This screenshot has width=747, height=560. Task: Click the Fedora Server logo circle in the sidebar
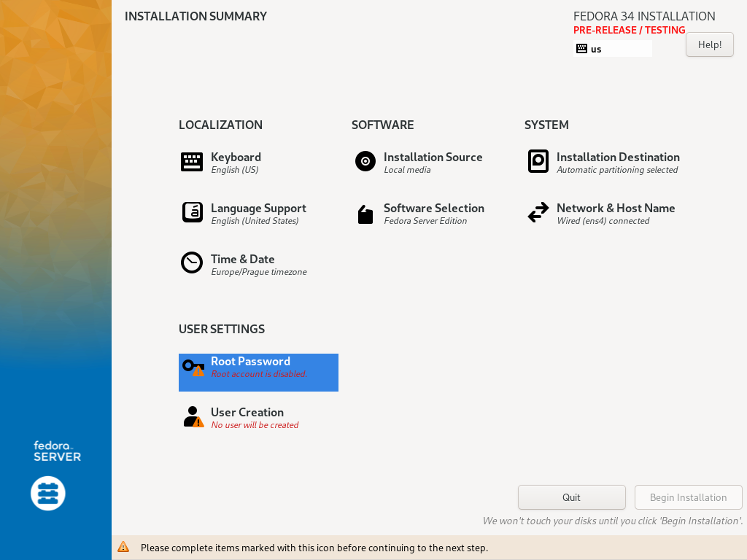click(x=48, y=494)
